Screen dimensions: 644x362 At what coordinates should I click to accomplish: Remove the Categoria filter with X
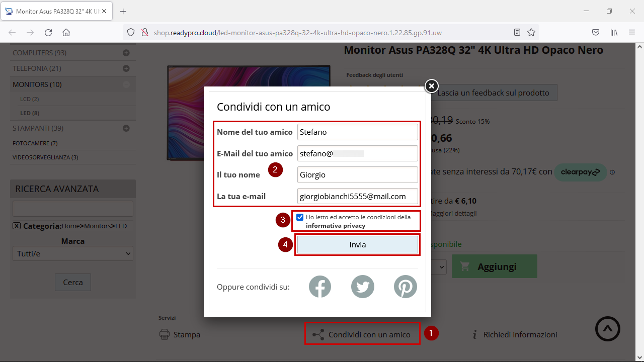click(17, 226)
